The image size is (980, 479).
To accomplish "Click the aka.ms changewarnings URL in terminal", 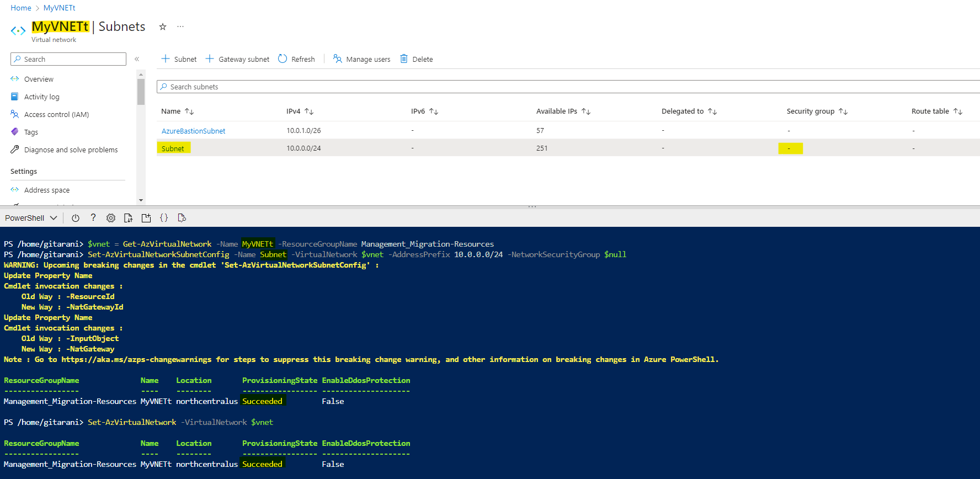I will click(136, 359).
